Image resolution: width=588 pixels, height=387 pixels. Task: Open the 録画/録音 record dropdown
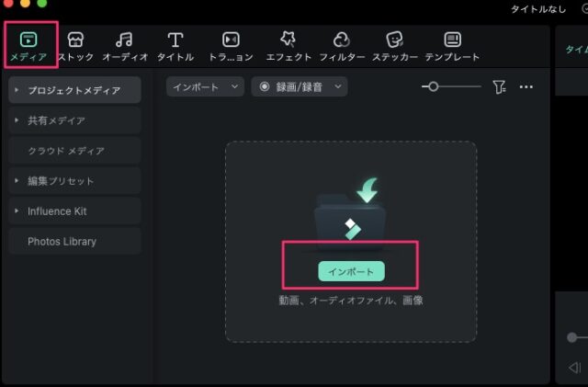coord(299,86)
